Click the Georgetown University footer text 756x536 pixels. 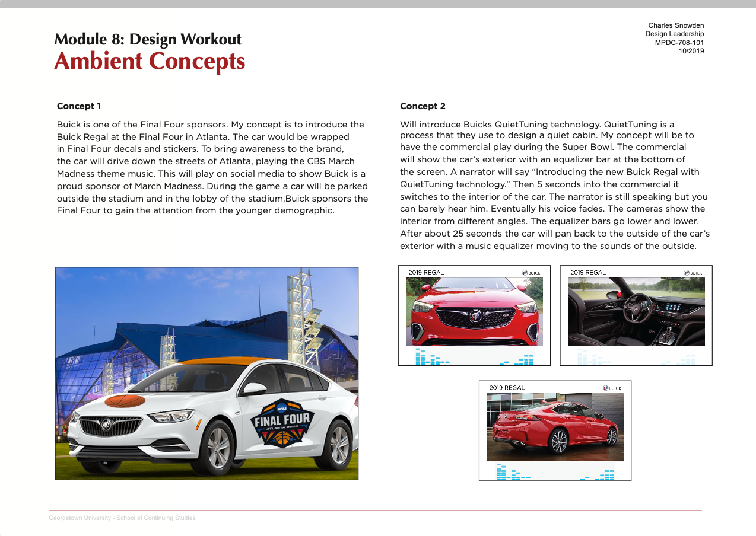click(122, 518)
